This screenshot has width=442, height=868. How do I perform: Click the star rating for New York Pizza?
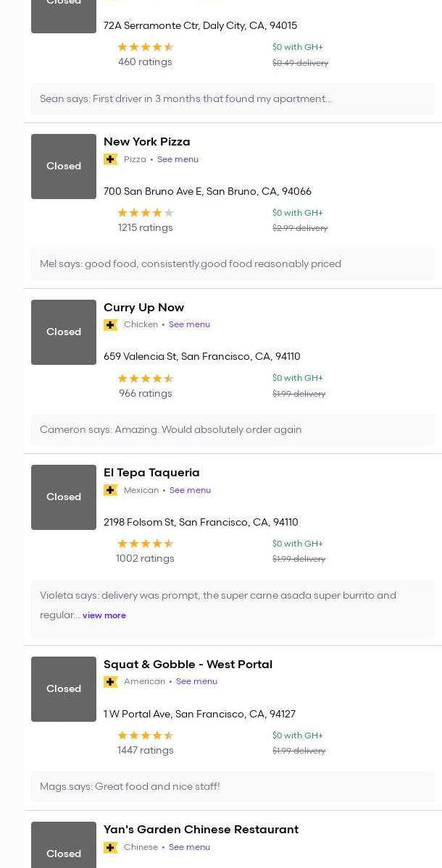tap(146, 213)
